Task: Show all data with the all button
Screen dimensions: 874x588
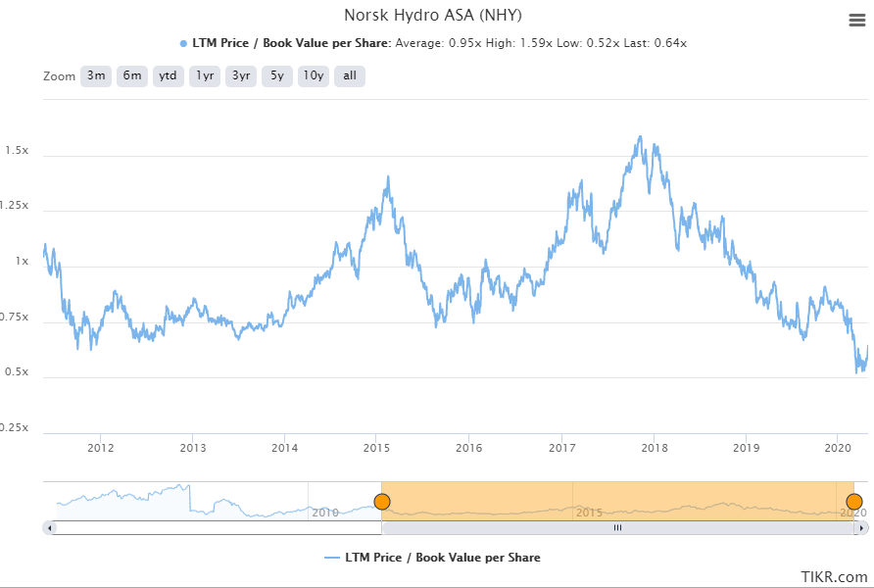Action: tap(350, 76)
